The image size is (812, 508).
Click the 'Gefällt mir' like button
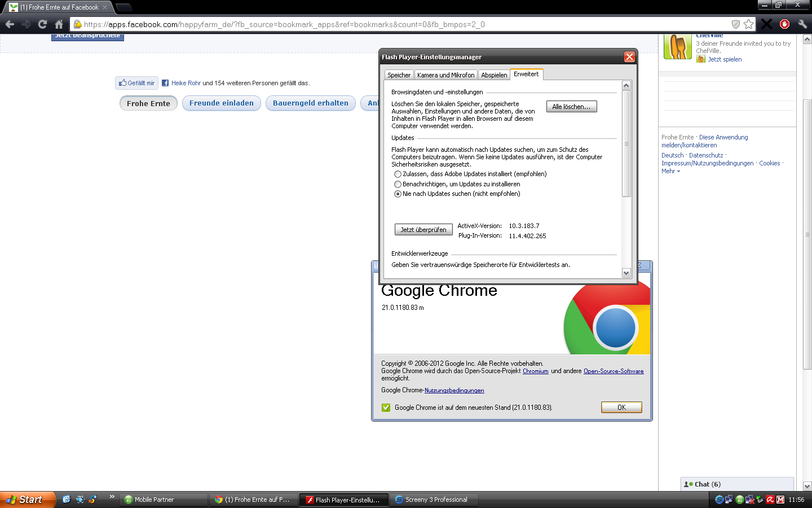(x=137, y=83)
